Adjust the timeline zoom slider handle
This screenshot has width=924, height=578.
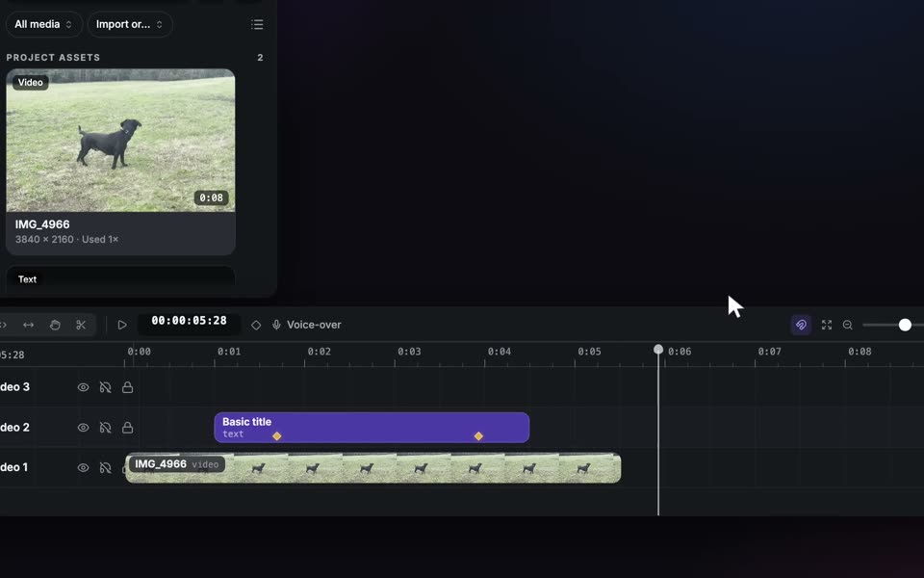pyautogui.click(x=905, y=325)
